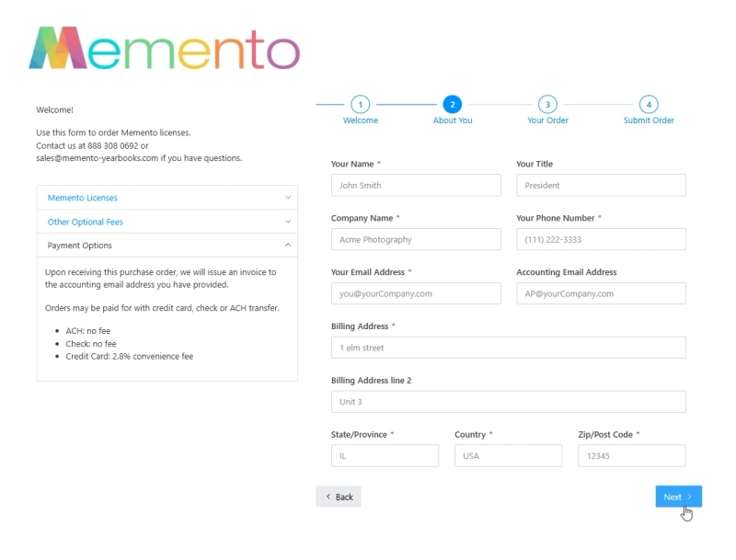Go to the Next step
This screenshot has height=560, width=736.
[x=678, y=497]
